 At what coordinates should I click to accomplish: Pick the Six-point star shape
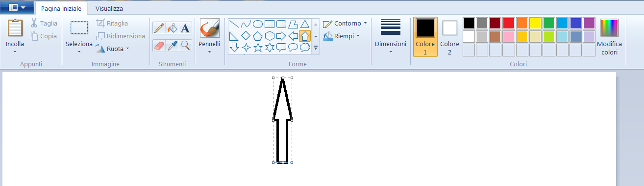click(x=270, y=48)
